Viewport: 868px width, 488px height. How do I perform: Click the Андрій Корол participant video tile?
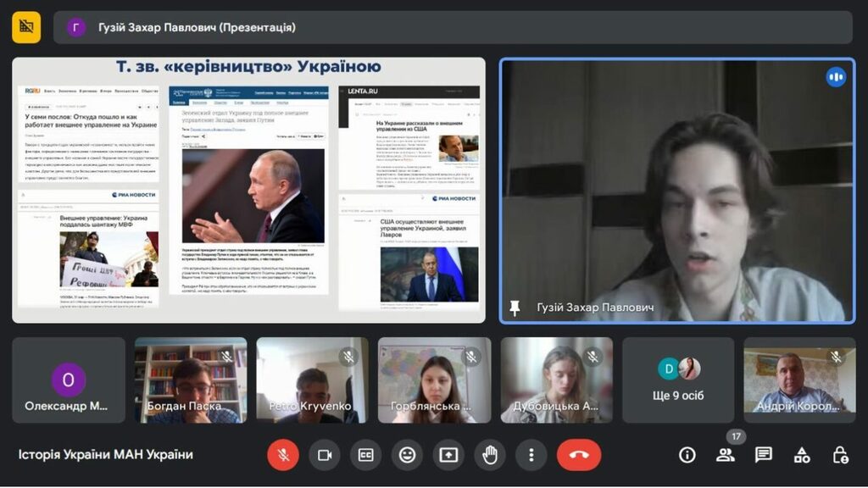tap(799, 380)
